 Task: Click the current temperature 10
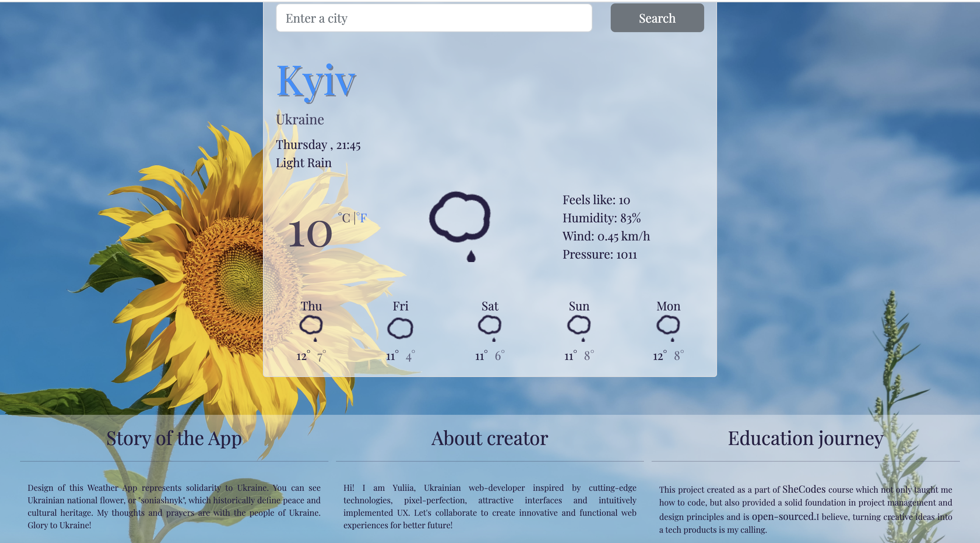pos(310,233)
